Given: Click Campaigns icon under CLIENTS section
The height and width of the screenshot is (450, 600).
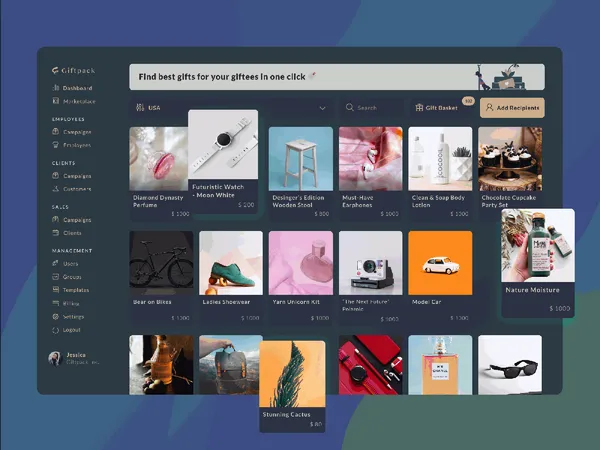Looking at the screenshot, I should (55, 176).
